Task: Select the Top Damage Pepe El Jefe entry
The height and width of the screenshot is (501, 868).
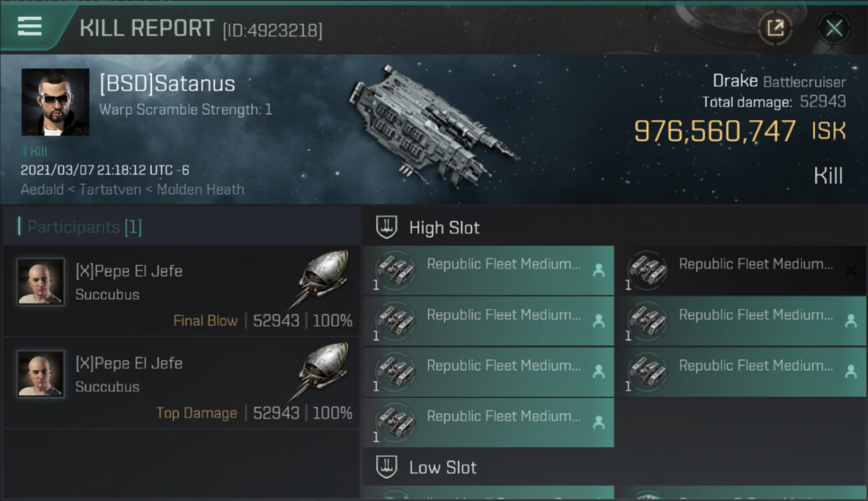Action: [x=182, y=383]
